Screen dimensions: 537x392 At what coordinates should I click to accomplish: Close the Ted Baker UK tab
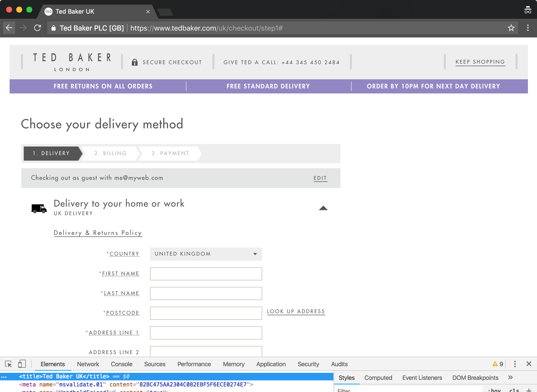[148, 12]
